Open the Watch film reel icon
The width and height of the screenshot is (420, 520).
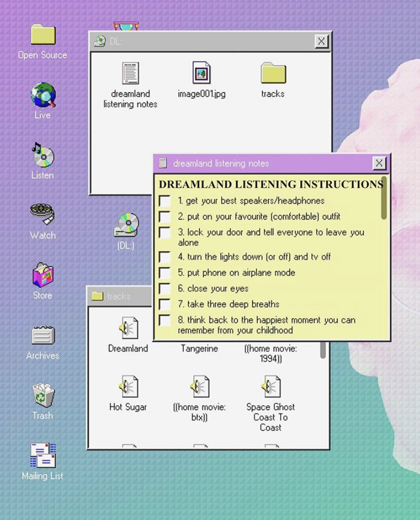(43, 214)
